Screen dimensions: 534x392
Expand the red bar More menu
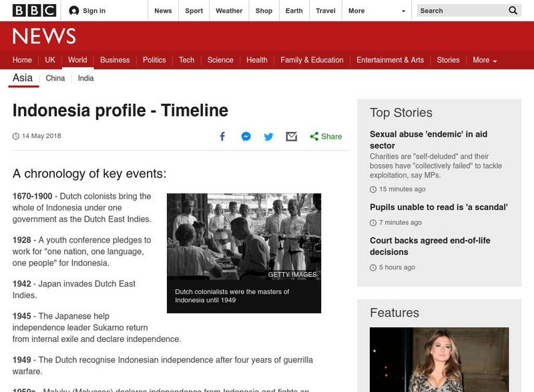click(x=485, y=60)
